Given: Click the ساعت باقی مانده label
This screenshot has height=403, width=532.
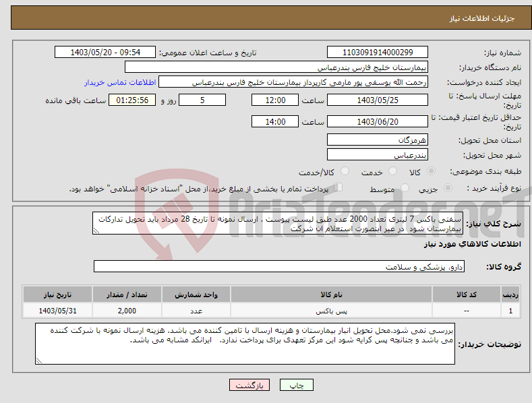Looking at the screenshot, I should click(76, 100).
